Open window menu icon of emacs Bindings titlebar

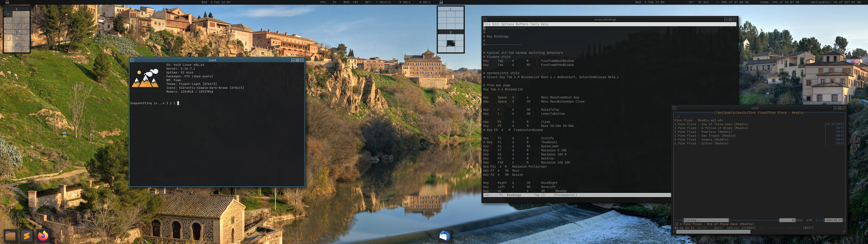click(485, 20)
